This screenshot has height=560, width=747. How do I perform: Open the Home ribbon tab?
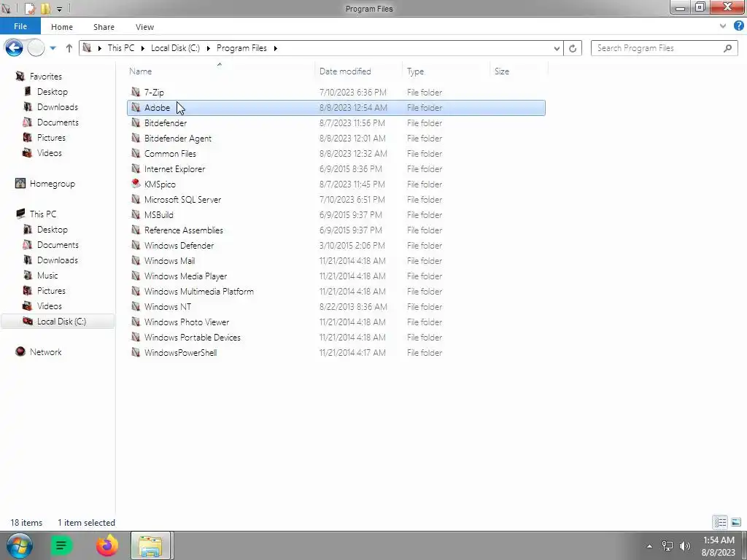tap(62, 27)
